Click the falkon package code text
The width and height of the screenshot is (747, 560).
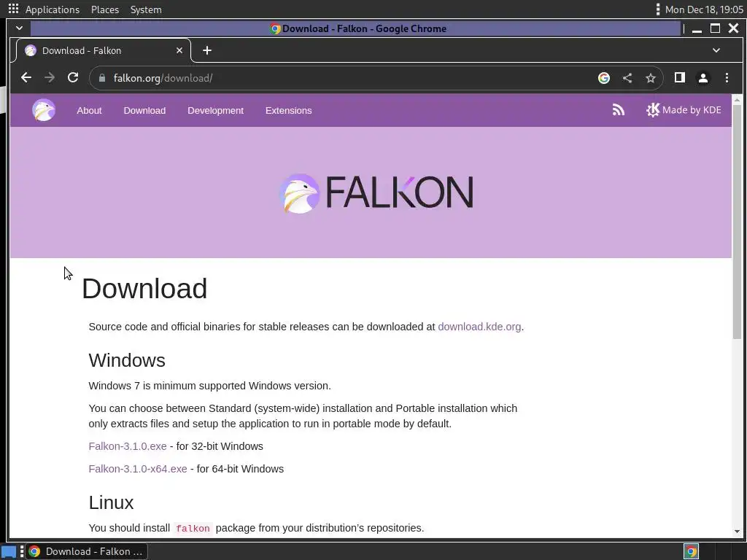(193, 529)
